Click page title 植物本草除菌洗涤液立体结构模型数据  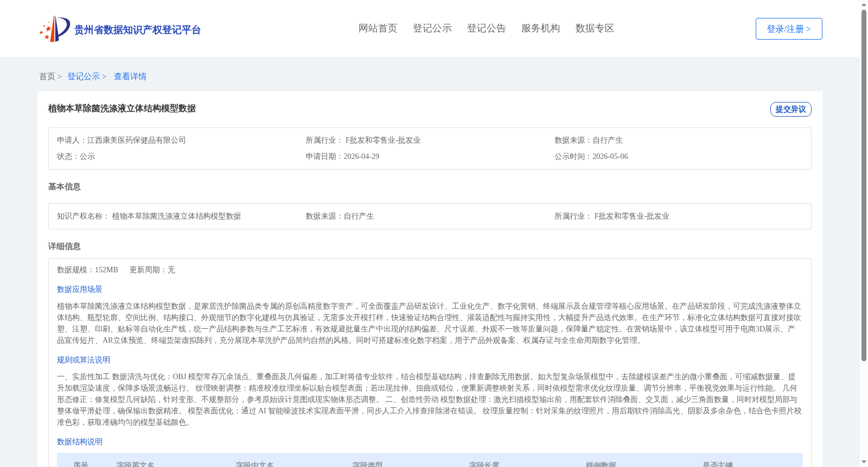[x=122, y=108]
